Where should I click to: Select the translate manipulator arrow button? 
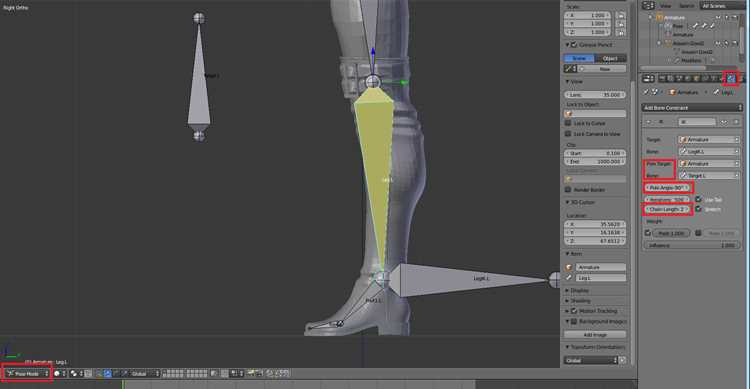(108, 374)
